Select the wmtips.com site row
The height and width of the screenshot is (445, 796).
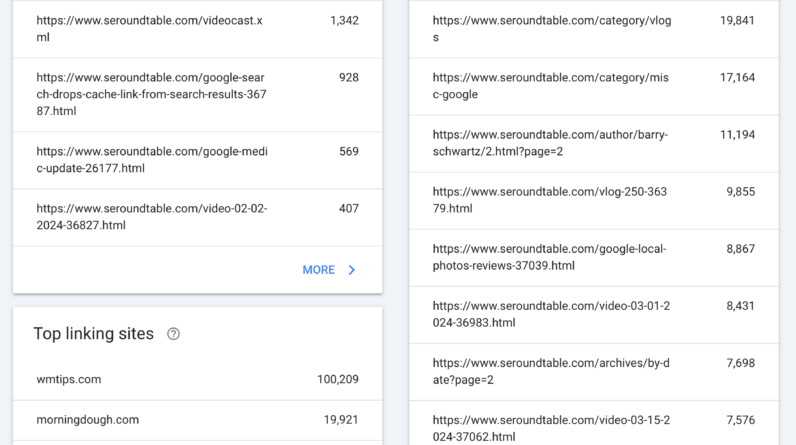197,380
